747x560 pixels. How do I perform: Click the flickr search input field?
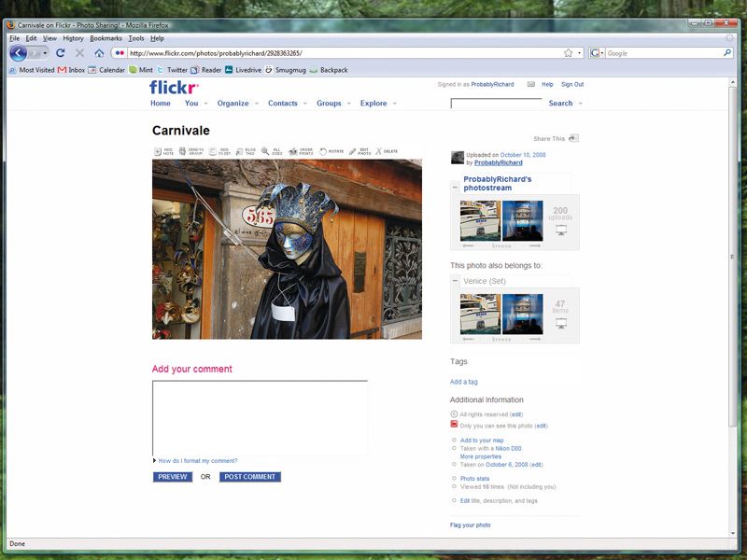(x=496, y=104)
